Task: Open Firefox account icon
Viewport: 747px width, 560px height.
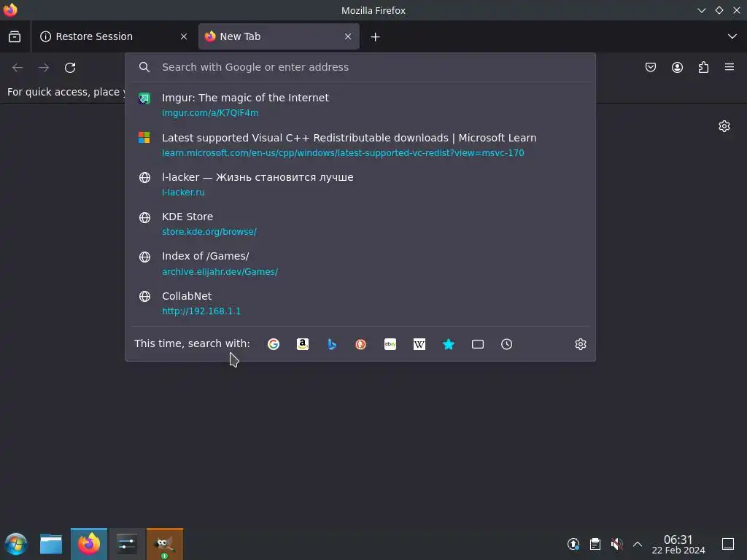Action: click(x=677, y=67)
